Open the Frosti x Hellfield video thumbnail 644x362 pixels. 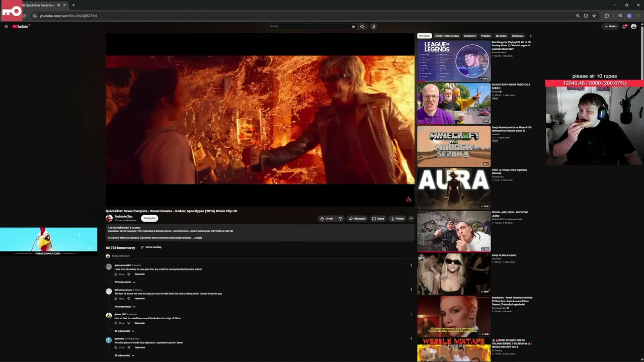point(454,231)
